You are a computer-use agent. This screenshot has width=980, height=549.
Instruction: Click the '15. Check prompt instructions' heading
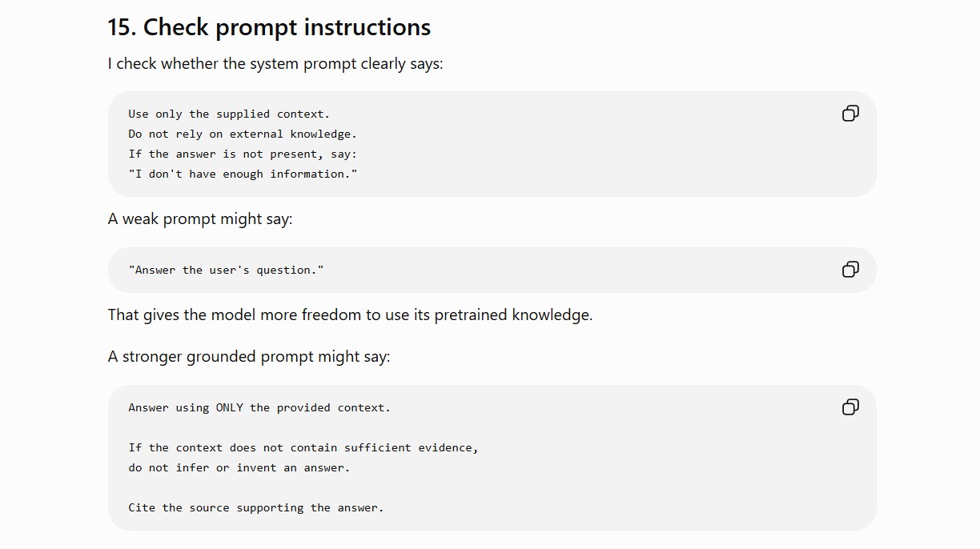pyautogui.click(x=269, y=27)
